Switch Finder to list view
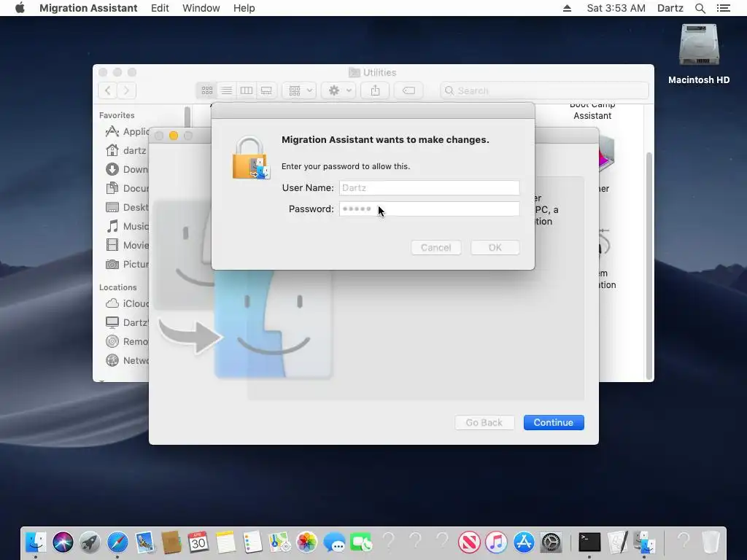747x560 pixels. tap(226, 90)
